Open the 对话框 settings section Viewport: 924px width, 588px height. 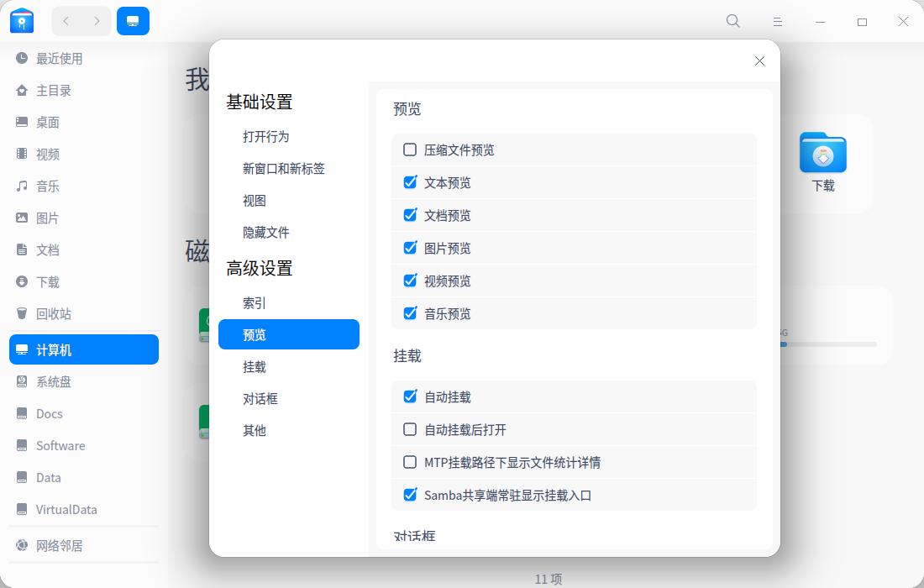[x=260, y=398]
